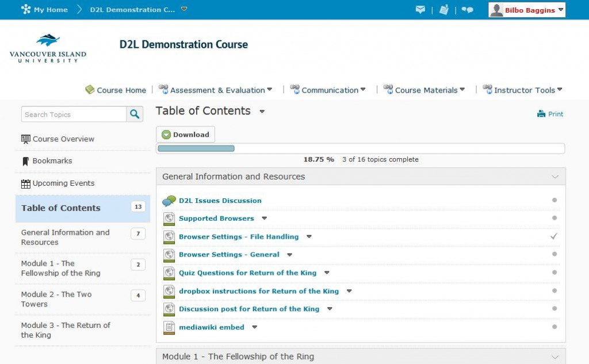The height and width of the screenshot is (364, 589).
Task: Open the Supported Browsers context menu arrow
Action: [x=265, y=219]
